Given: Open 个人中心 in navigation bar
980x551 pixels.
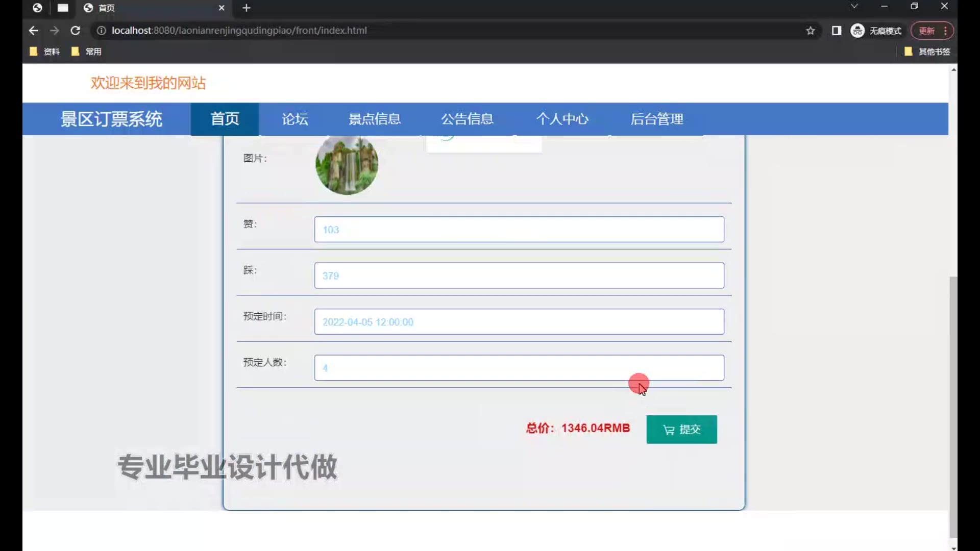Looking at the screenshot, I should [562, 119].
